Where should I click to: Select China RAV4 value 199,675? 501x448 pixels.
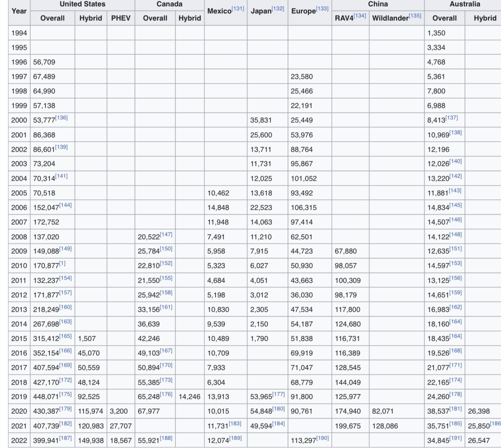point(348,426)
